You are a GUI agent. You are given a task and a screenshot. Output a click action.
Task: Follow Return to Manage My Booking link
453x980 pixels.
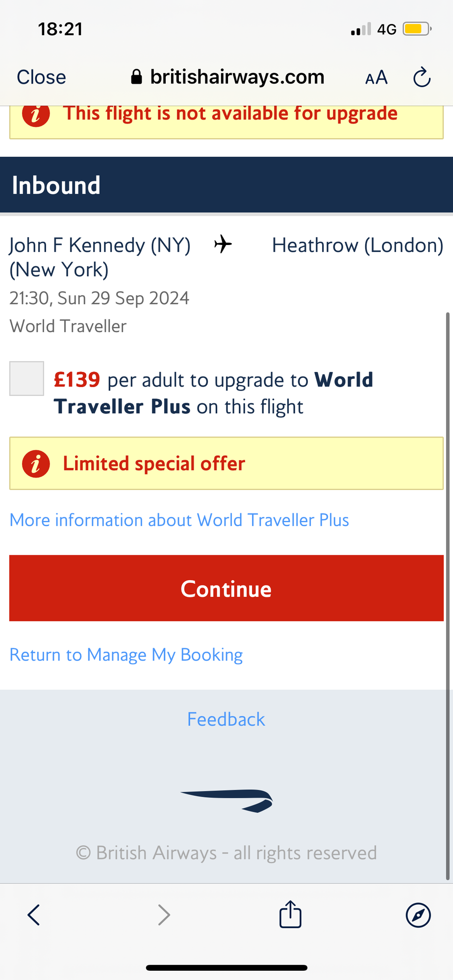126,655
